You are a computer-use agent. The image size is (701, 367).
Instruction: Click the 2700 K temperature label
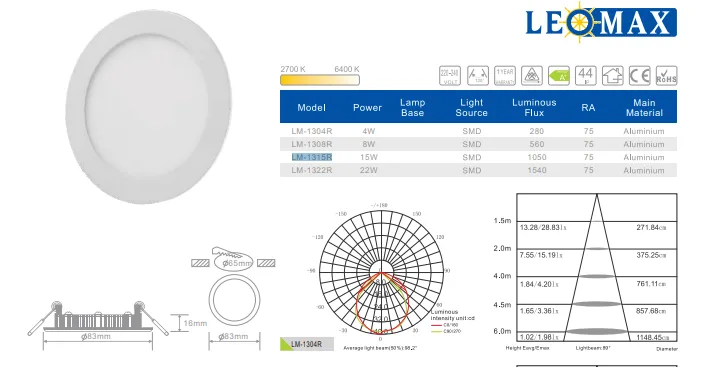click(x=293, y=69)
